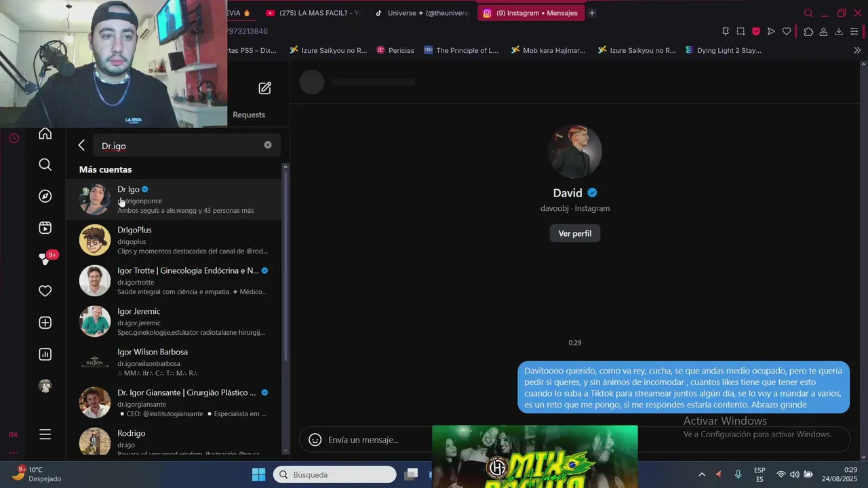Go to Instagram Home icon in sidebar
Screen dimensions: 868x488
tap(45, 134)
